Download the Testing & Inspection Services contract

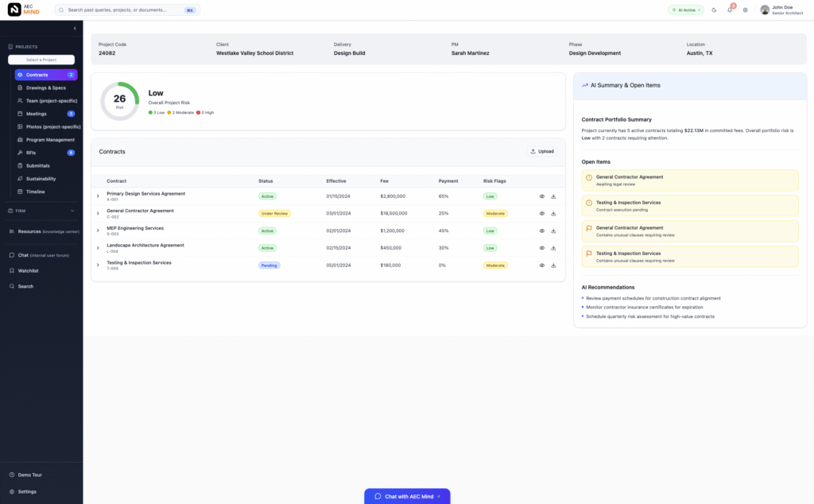coord(553,266)
